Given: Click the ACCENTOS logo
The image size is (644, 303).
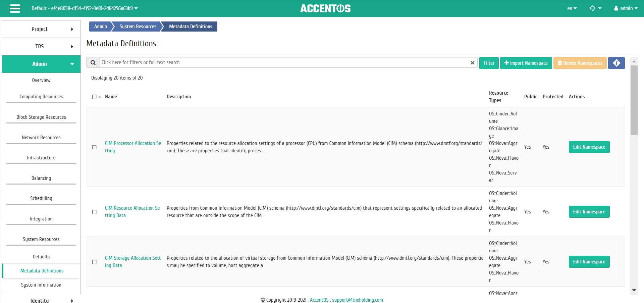Looking at the screenshot, I should click(325, 8).
